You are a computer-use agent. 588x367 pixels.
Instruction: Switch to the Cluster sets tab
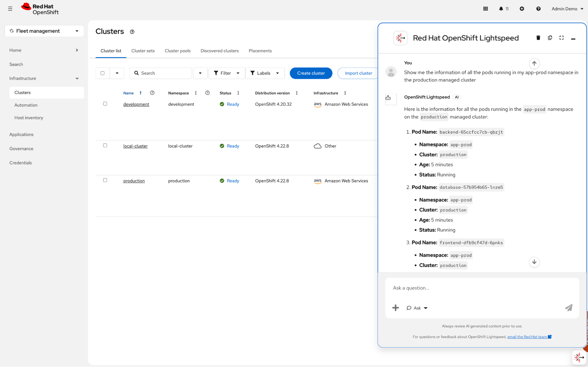point(143,51)
